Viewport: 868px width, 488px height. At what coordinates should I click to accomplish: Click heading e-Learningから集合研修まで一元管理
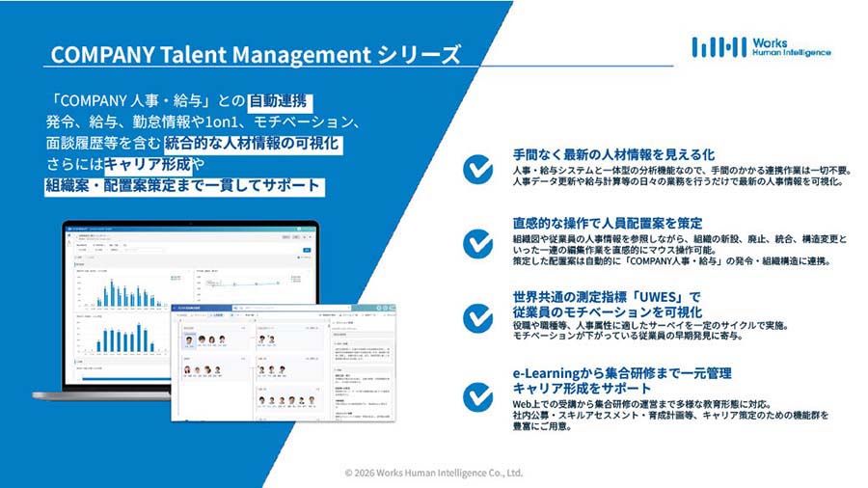click(622, 373)
